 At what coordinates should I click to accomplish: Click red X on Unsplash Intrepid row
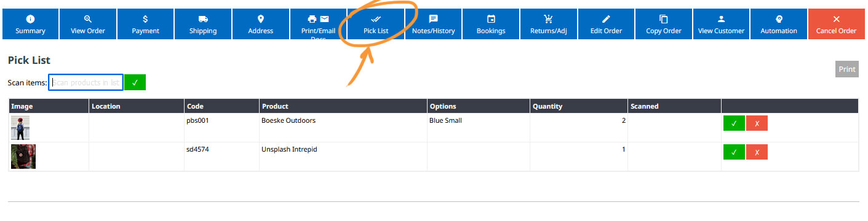[757, 152]
